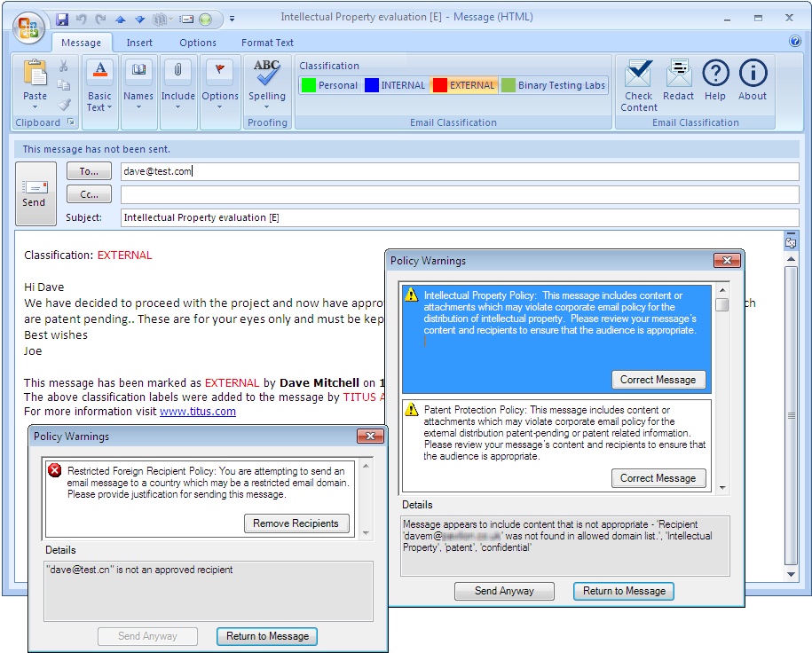Expand Include dropdown arrow
812x653 pixels.
tap(177, 107)
